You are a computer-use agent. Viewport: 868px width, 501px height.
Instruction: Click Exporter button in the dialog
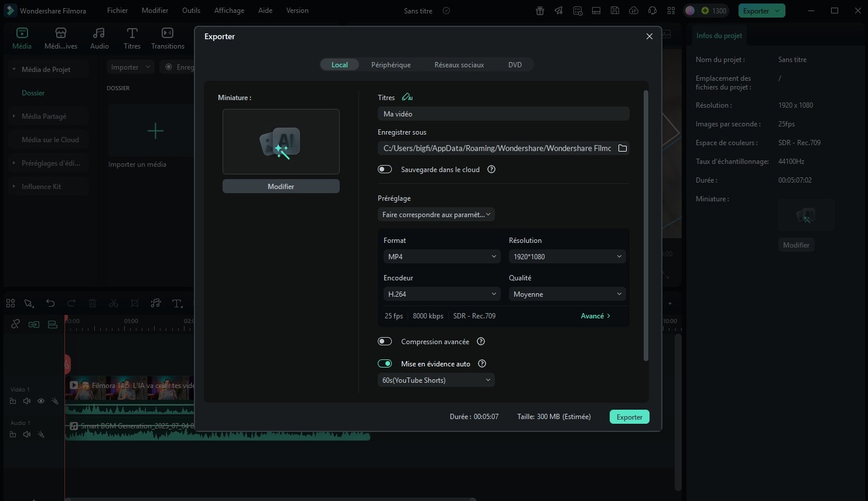630,417
